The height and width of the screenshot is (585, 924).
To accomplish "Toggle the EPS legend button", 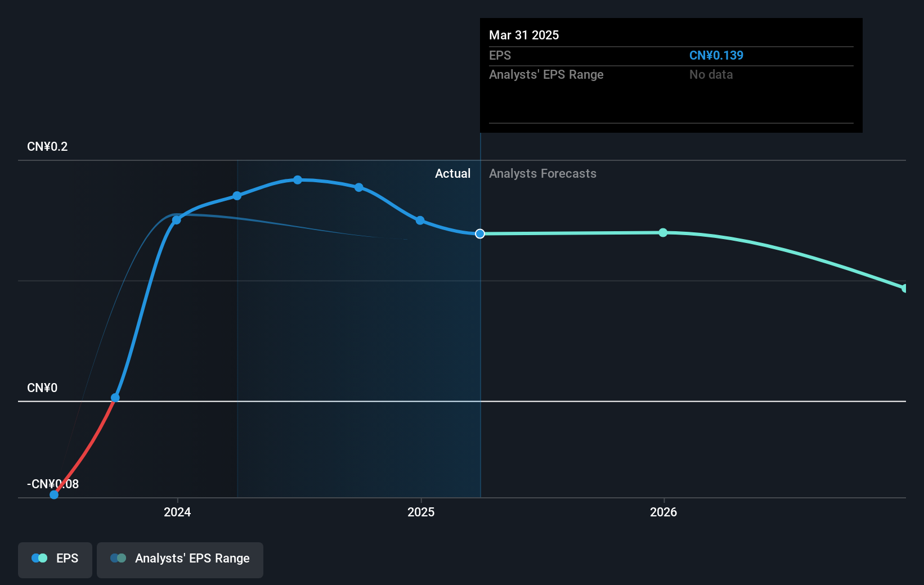I will (x=55, y=560).
